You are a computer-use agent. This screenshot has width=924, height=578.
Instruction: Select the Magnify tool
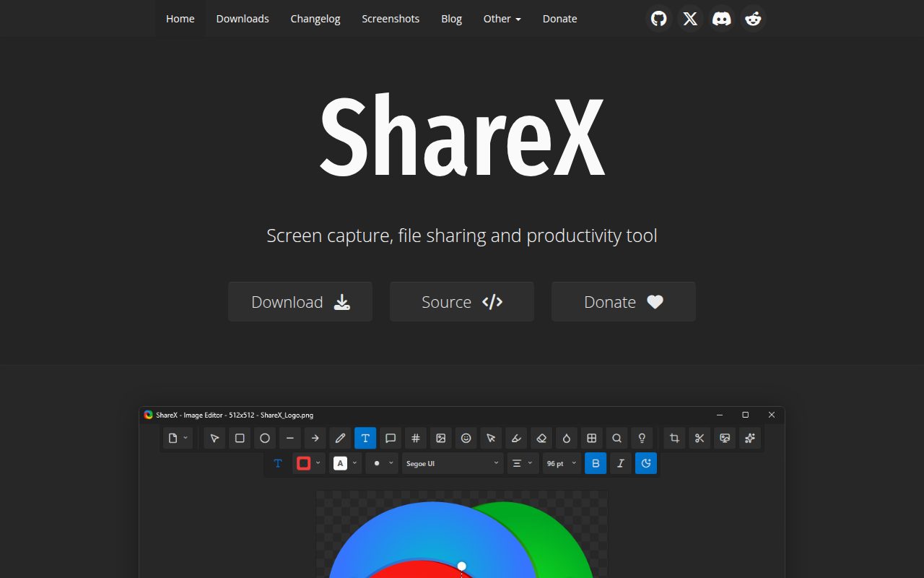tap(616, 438)
